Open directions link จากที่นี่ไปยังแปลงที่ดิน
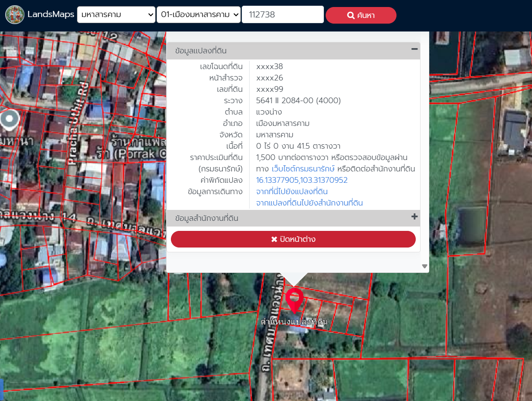This screenshot has height=401, width=532. point(292,192)
